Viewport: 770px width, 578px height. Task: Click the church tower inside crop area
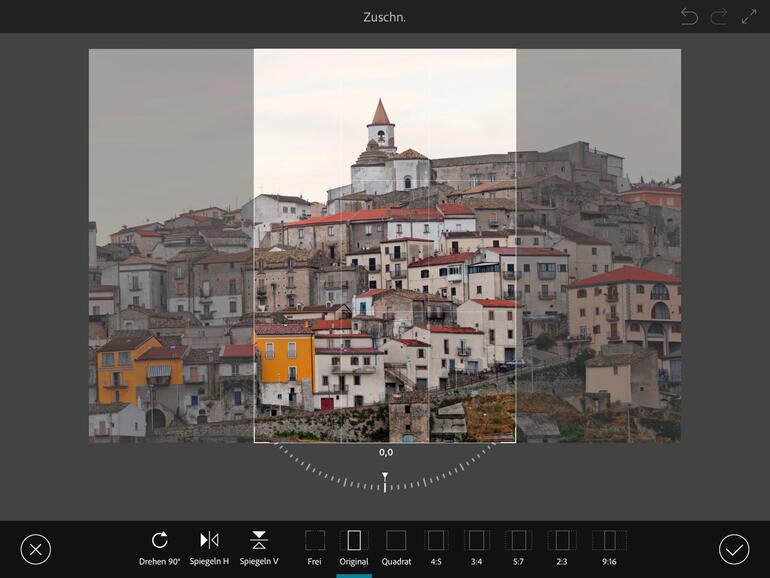[380, 130]
